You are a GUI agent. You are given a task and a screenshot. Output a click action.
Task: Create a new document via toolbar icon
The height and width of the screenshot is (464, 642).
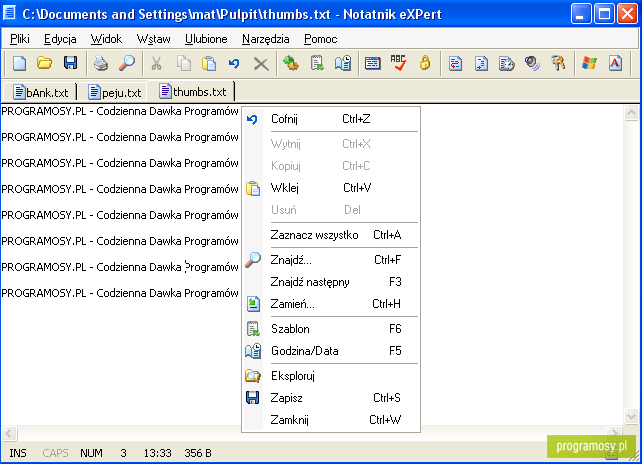pyautogui.click(x=19, y=63)
